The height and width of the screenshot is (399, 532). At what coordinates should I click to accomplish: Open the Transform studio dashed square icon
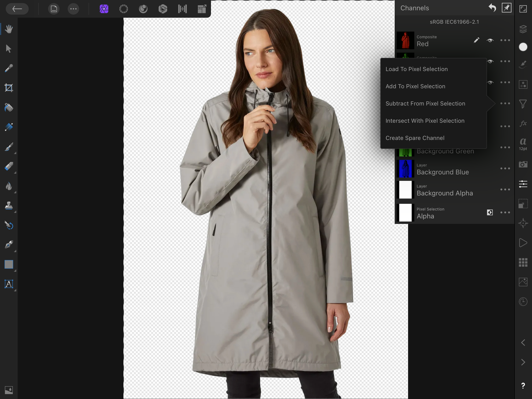tap(523, 204)
